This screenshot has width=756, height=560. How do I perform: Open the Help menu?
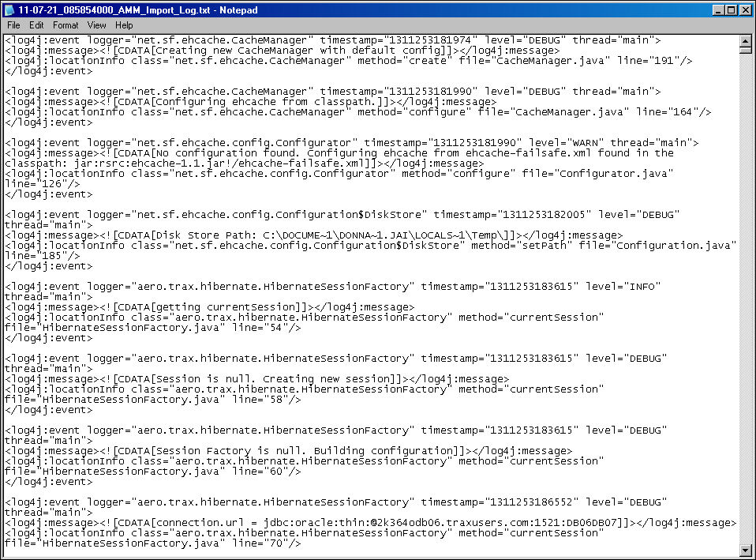(124, 25)
